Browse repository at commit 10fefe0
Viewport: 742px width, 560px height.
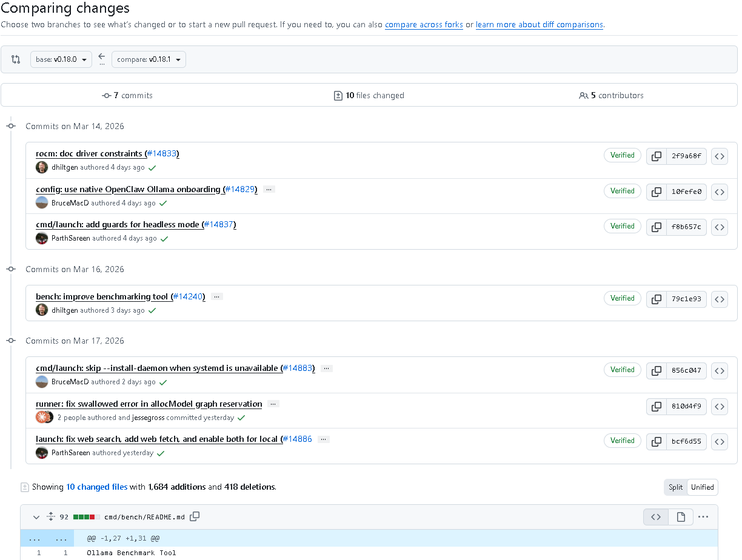click(x=720, y=192)
